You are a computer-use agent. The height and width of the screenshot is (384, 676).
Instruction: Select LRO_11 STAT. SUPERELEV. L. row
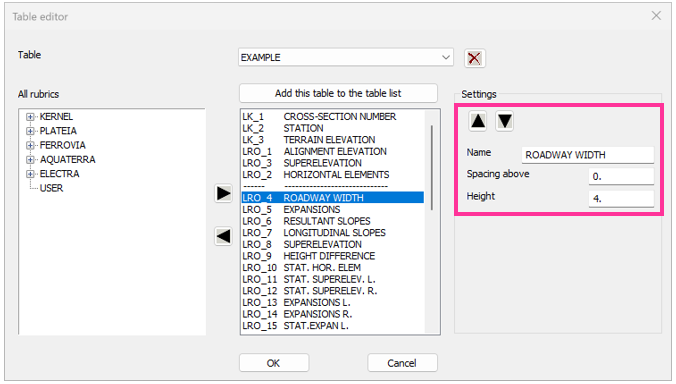[332, 280]
